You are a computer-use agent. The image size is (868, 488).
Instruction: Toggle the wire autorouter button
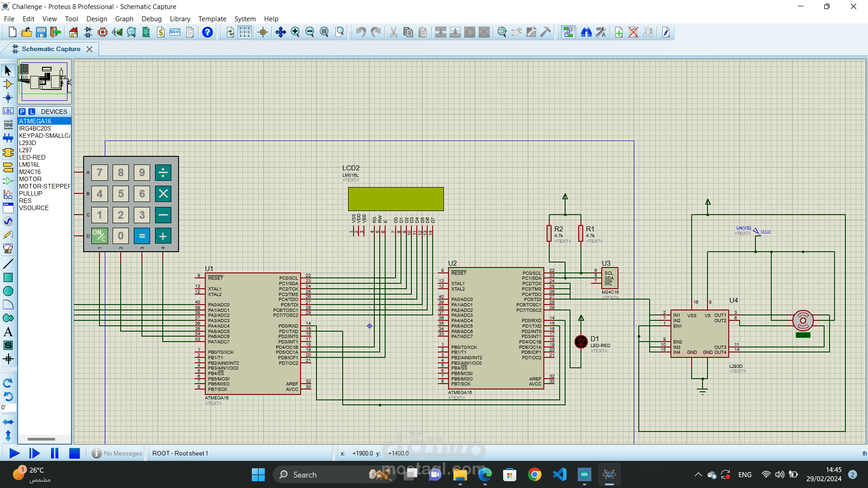coord(568,32)
